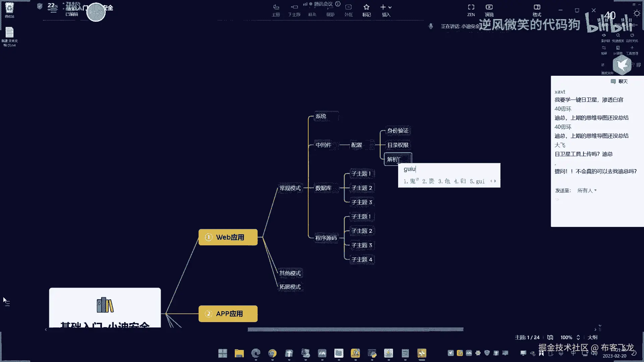This screenshot has height=362, width=644.
Task: Add a 子主题 subtopic from toolbar
Action: point(294,7)
